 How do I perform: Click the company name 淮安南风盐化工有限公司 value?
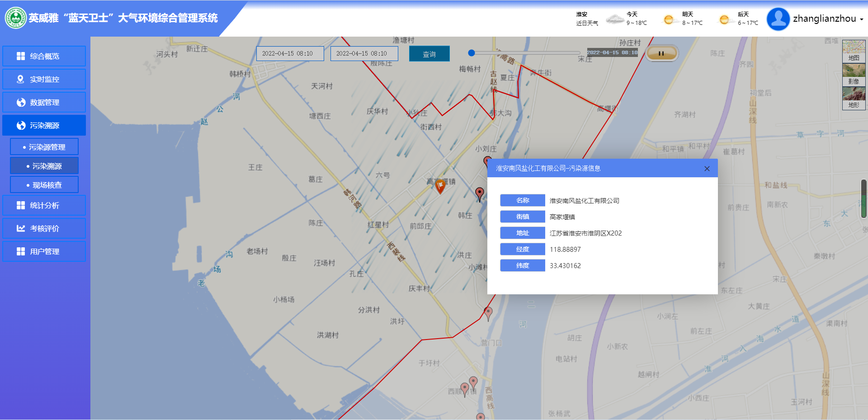(x=585, y=201)
